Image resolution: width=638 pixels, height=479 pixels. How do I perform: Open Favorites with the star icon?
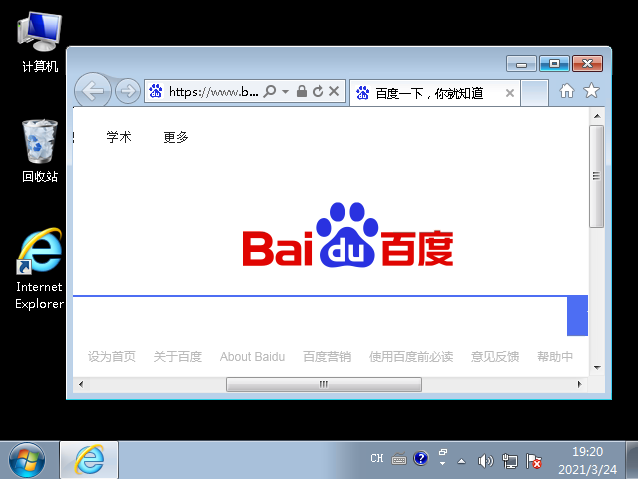point(591,90)
